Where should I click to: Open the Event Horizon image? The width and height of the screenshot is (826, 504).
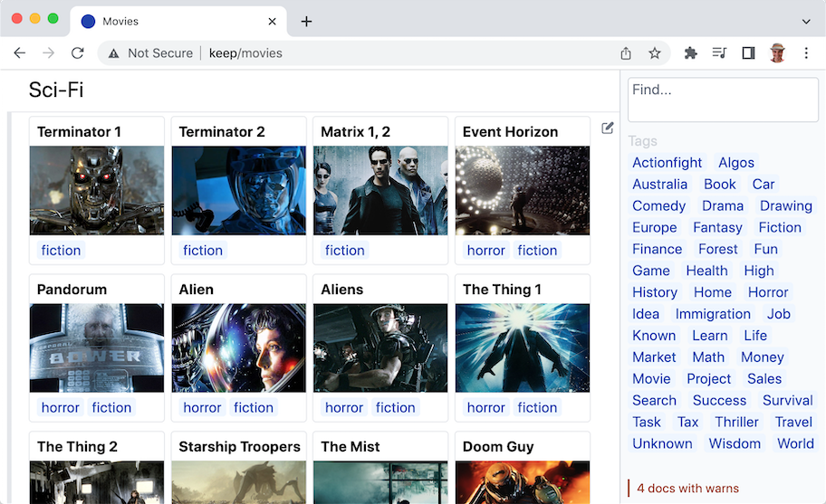[523, 190]
